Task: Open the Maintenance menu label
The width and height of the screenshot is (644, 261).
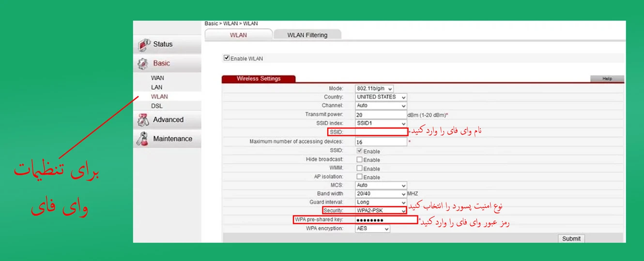Action: point(172,139)
